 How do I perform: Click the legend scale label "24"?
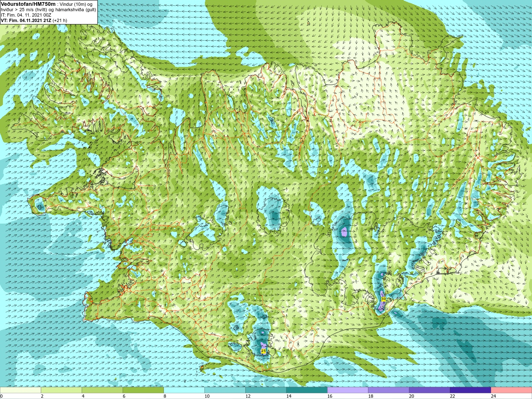pos(493,396)
